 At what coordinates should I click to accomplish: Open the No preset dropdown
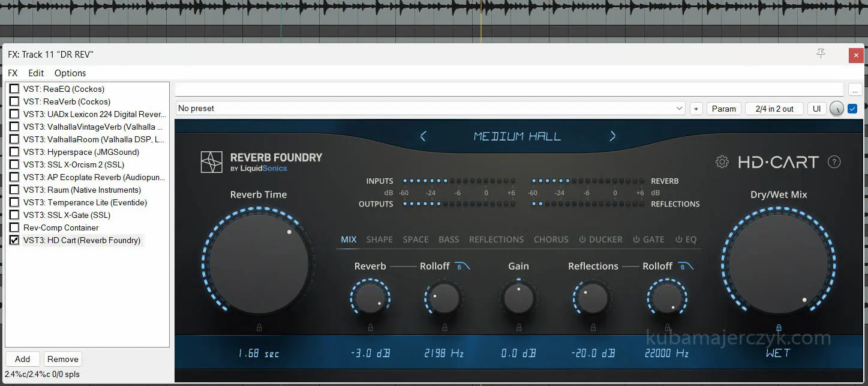[430, 109]
